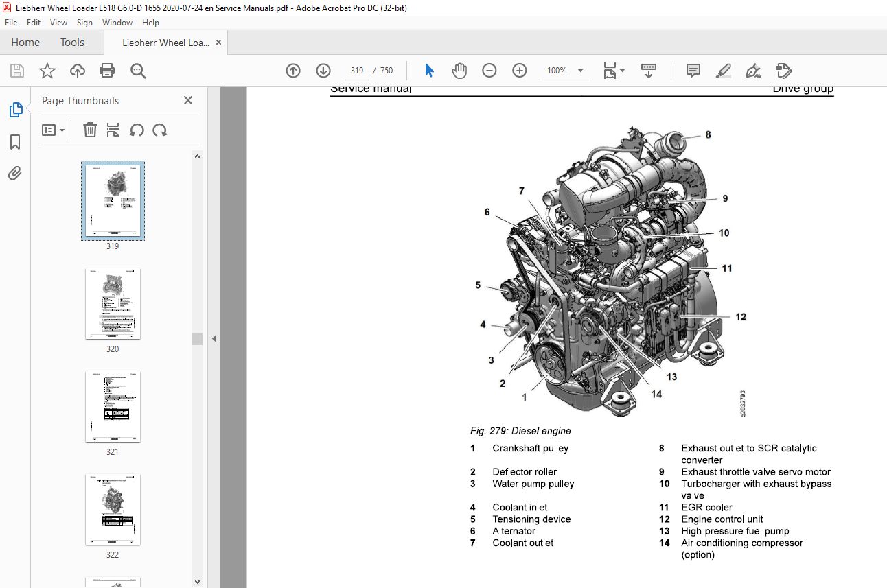Image resolution: width=887 pixels, height=588 pixels.
Task: Click the 'EGR cooler' legend text
Action: [706, 508]
